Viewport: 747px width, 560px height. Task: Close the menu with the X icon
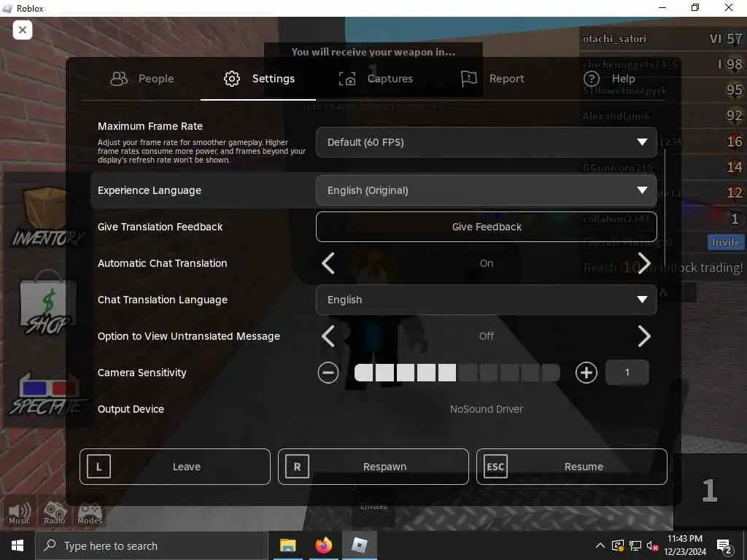pos(23,30)
